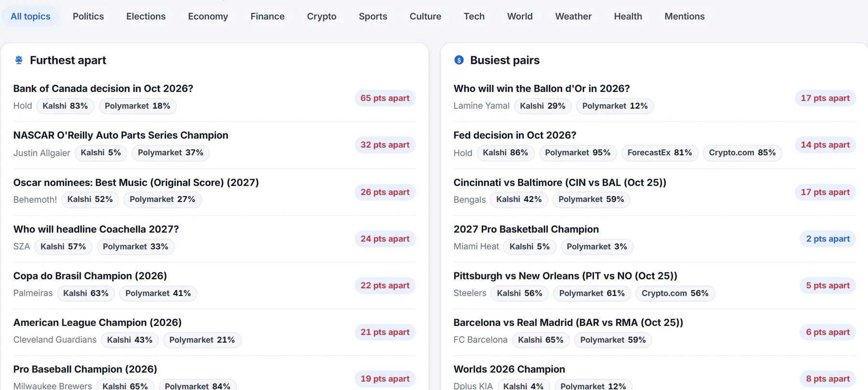Go to the Economy tab
The image size is (868, 390).
[208, 16]
